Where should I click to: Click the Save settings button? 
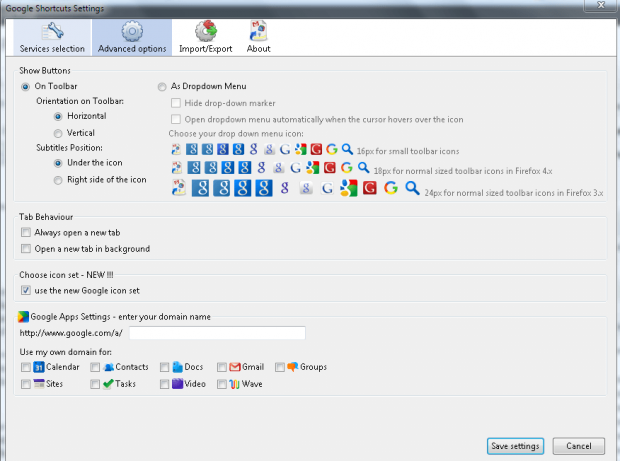click(515, 446)
